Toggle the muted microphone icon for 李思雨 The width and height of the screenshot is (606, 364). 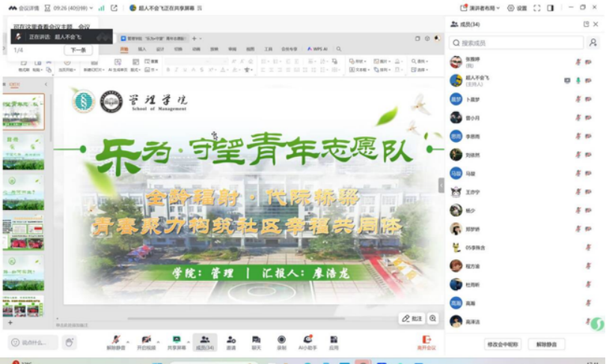click(x=578, y=136)
